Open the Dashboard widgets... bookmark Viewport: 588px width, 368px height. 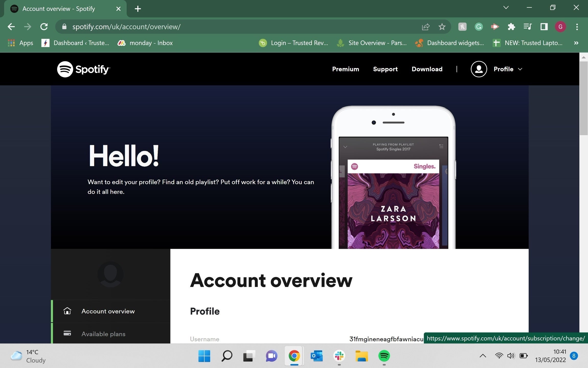point(449,43)
